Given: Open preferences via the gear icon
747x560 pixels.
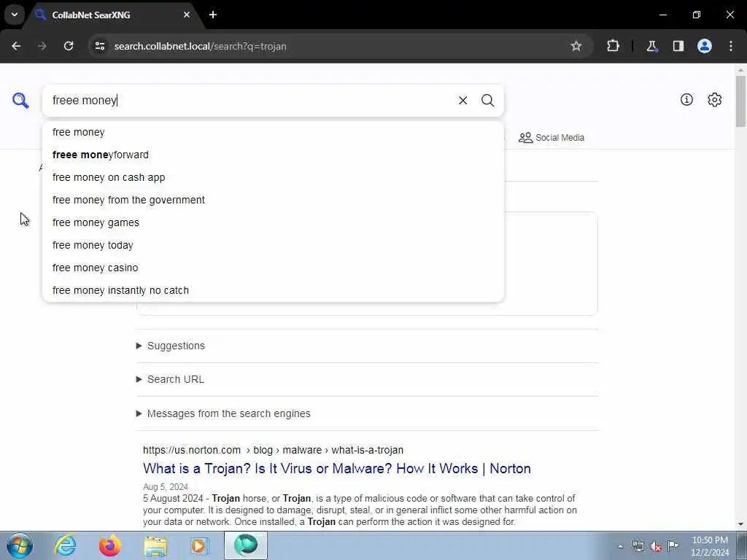Looking at the screenshot, I should [x=714, y=99].
